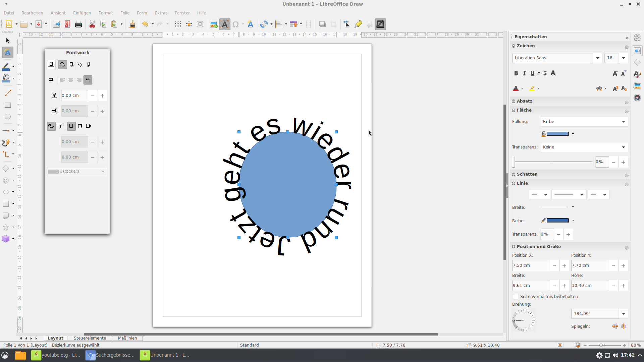Click the print icon in toolbar
This screenshot has height=362, width=644.
(x=78, y=24)
